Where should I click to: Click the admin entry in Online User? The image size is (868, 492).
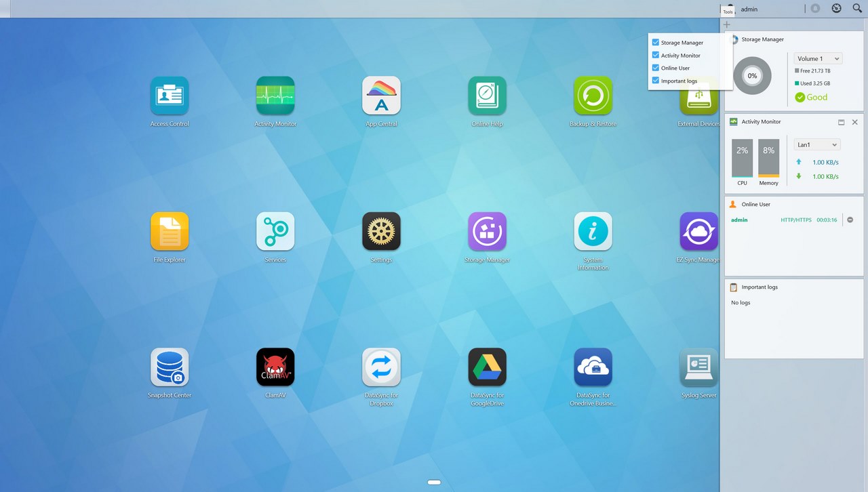[x=739, y=220]
